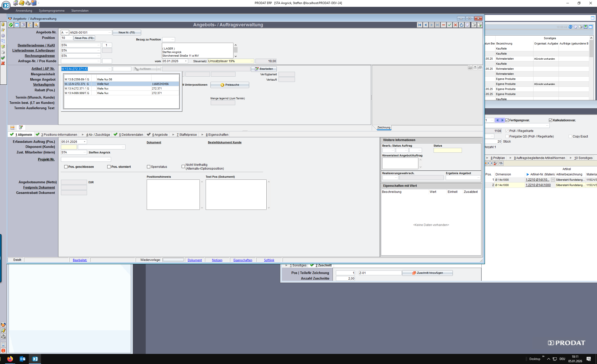Click the blue circular refresh icon
This screenshot has width=597, height=364.
click(461, 25)
